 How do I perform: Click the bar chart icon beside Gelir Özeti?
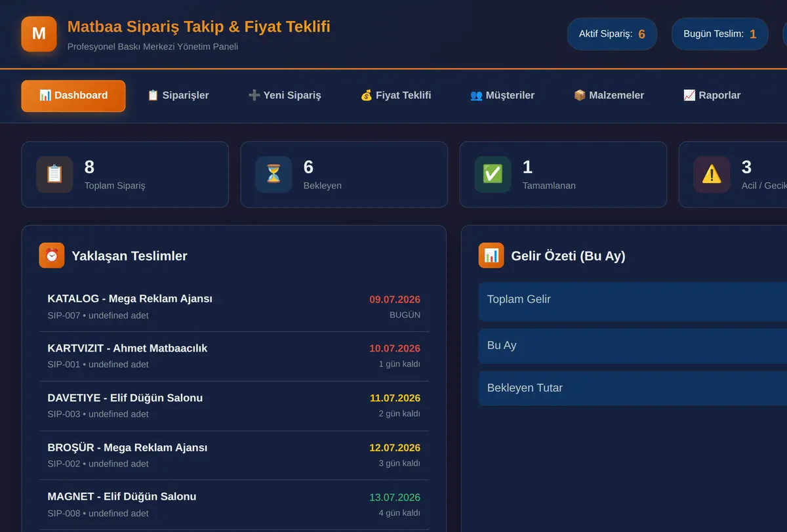[x=491, y=256]
